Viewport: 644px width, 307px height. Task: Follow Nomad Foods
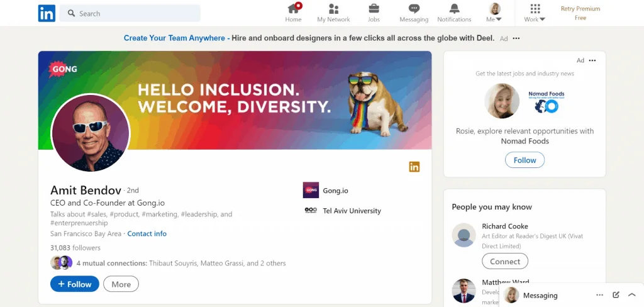pyautogui.click(x=525, y=160)
